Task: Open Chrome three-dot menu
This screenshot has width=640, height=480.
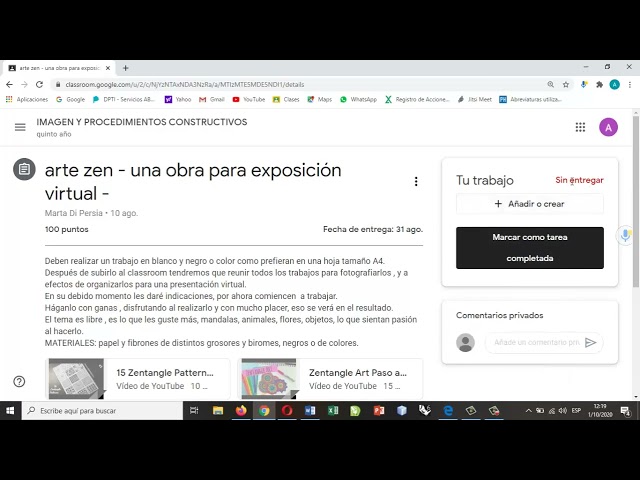Action: 630,84
